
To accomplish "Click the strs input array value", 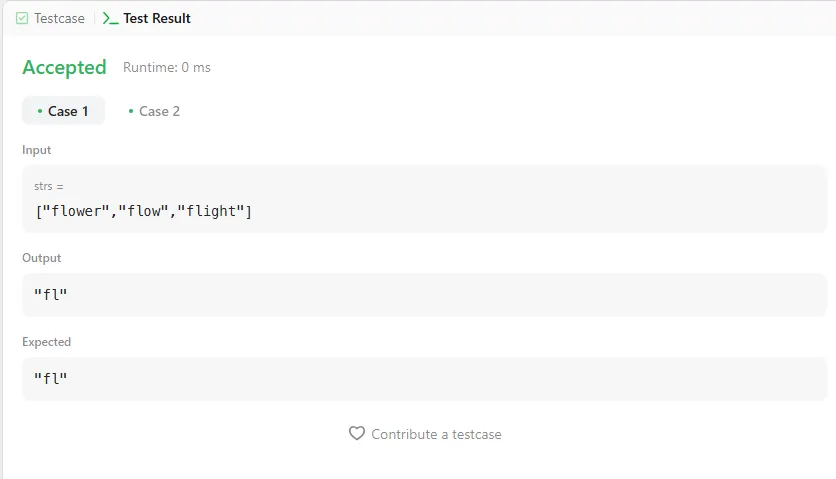I will (x=143, y=211).
